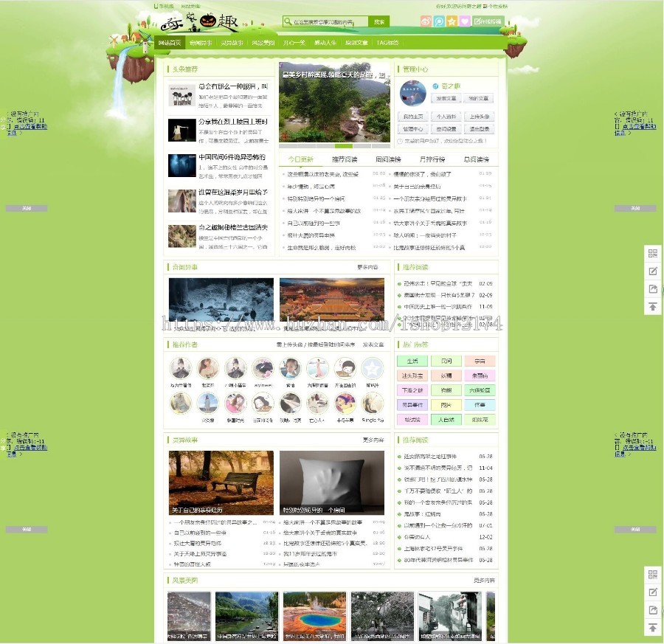Open article 我11岁那年去过的鬼市

310,553
